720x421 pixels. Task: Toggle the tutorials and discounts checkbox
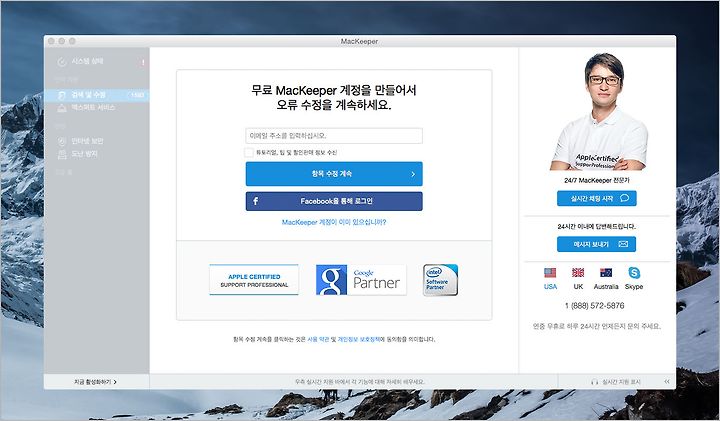249,152
